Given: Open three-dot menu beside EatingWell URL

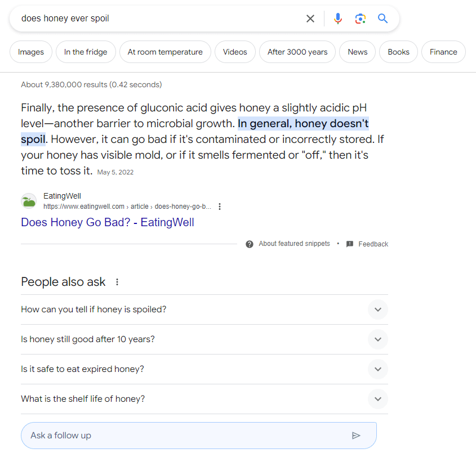Looking at the screenshot, I should coord(220,207).
